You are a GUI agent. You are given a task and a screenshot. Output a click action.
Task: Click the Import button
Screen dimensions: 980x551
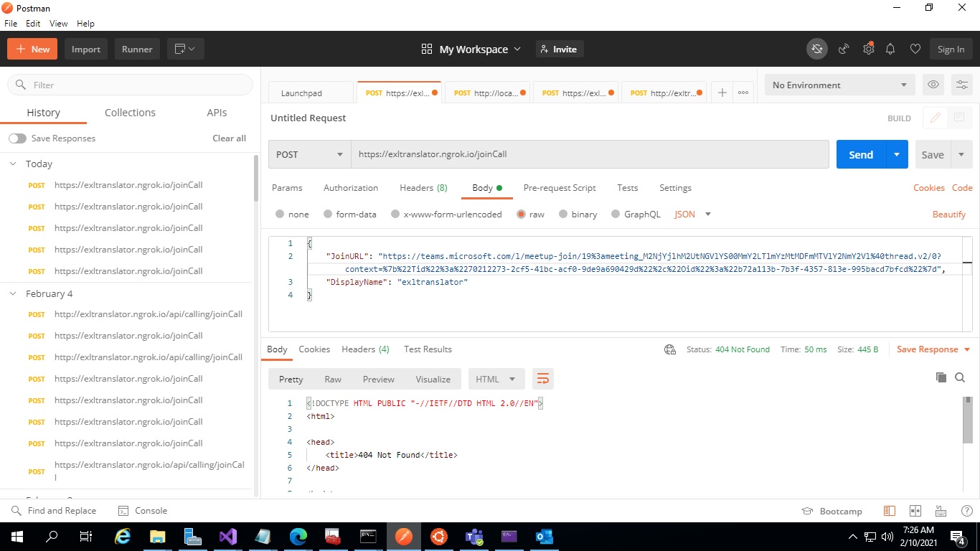pyautogui.click(x=86, y=49)
